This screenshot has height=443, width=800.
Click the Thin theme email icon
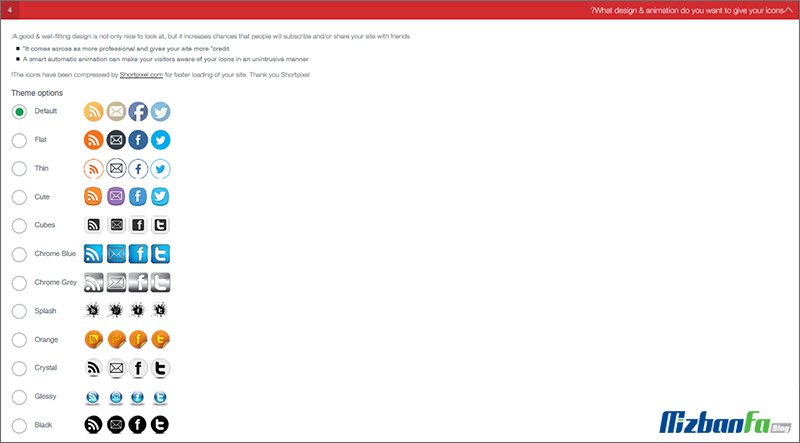click(x=116, y=168)
